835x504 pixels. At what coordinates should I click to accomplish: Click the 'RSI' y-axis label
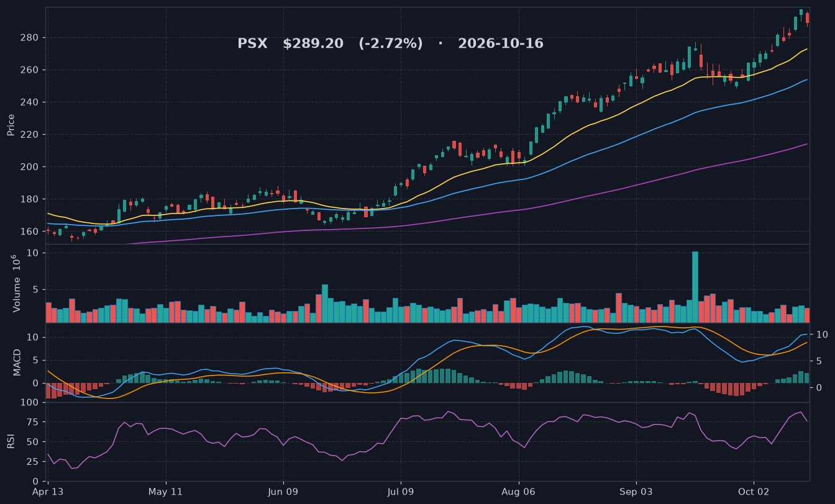click(x=11, y=441)
